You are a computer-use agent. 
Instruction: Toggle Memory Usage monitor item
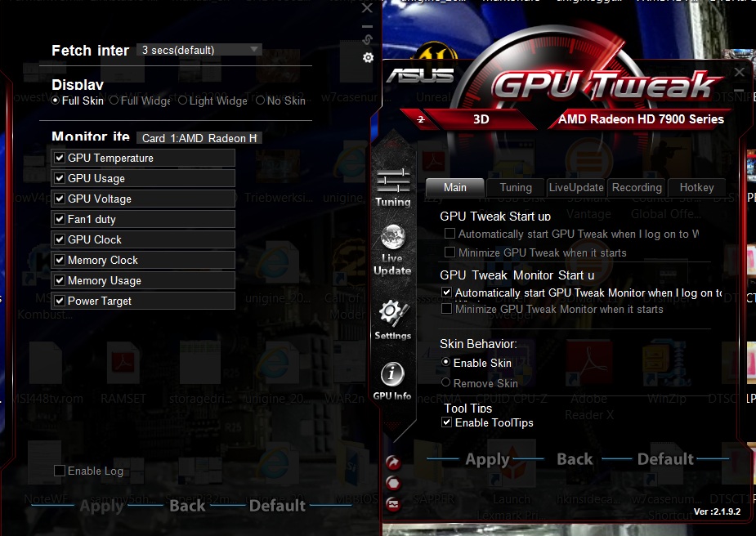(x=60, y=280)
